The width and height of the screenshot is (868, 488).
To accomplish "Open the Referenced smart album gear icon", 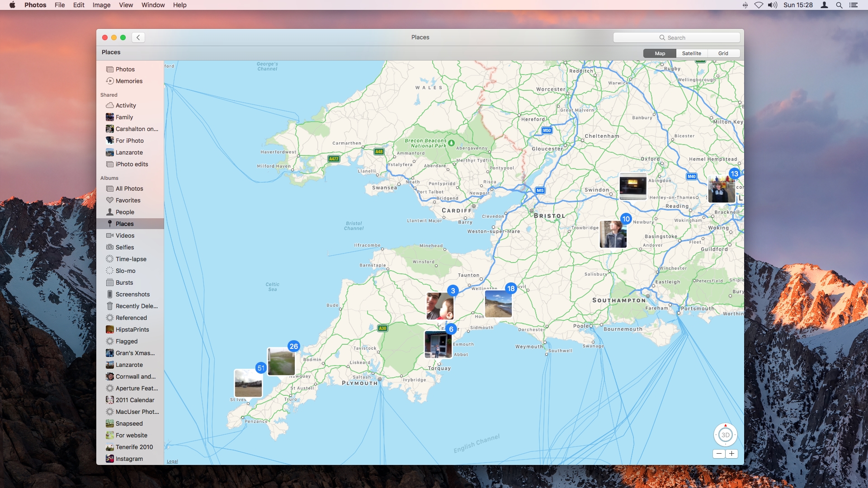I will [x=109, y=318].
